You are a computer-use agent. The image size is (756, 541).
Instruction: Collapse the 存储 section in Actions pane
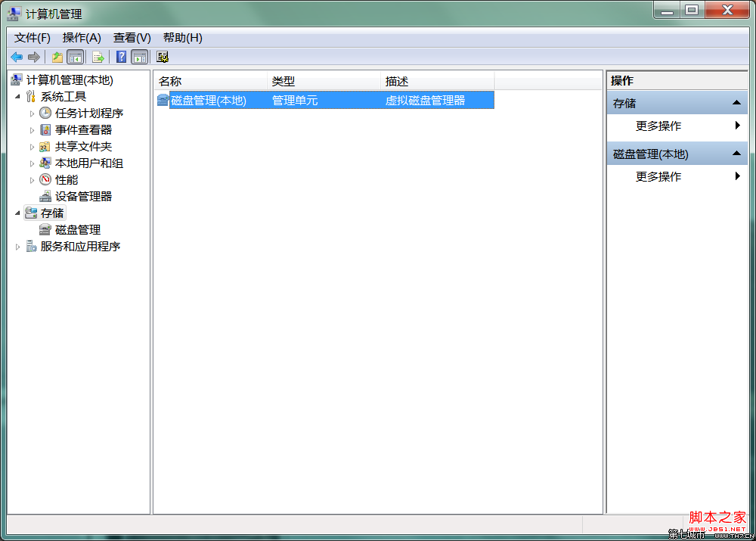(x=736, y=102)
